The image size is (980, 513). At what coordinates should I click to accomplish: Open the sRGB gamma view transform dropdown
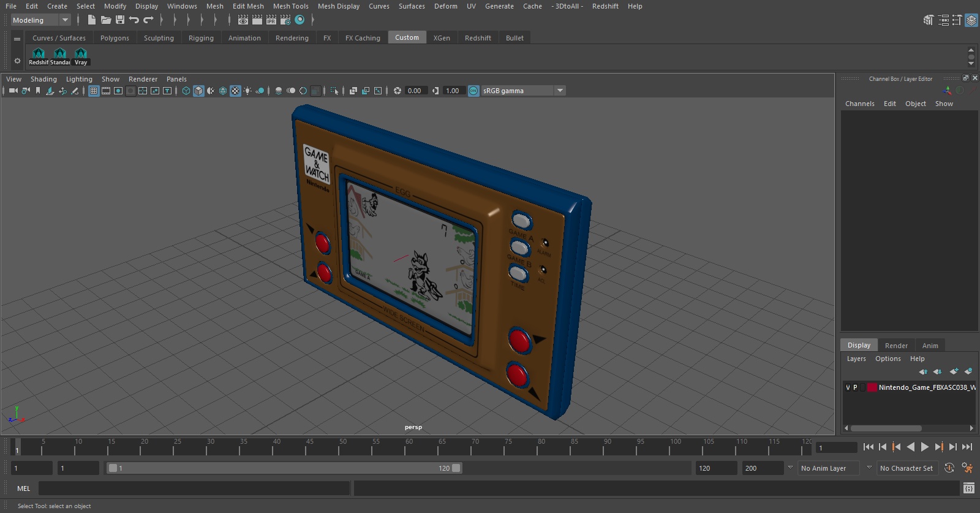(523, 91)
